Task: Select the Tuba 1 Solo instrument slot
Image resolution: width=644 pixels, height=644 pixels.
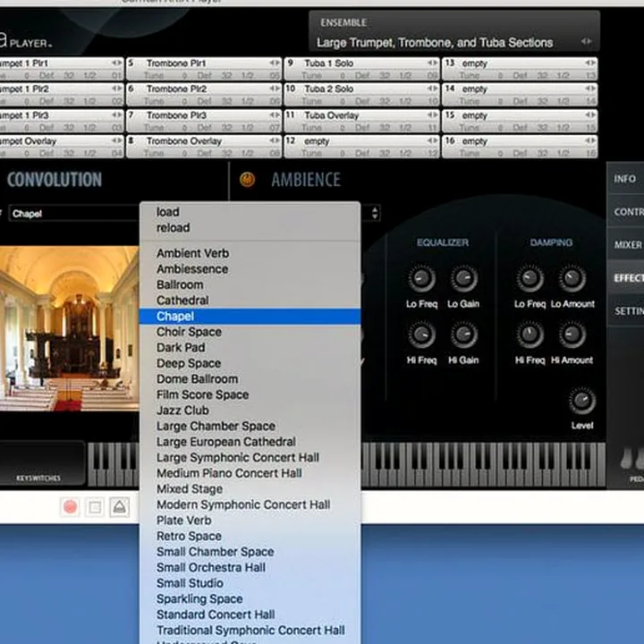Action: [361, 69]
